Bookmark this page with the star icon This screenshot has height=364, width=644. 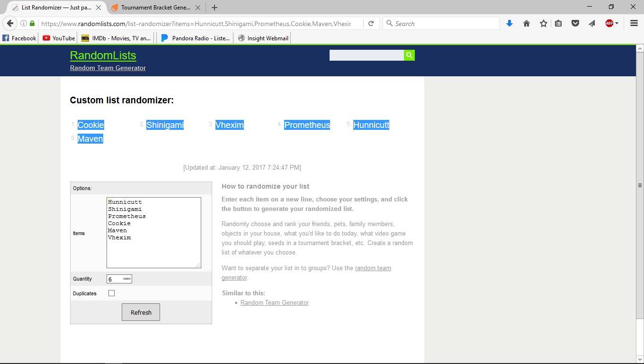pyautogui.click(x=543, y=23)
